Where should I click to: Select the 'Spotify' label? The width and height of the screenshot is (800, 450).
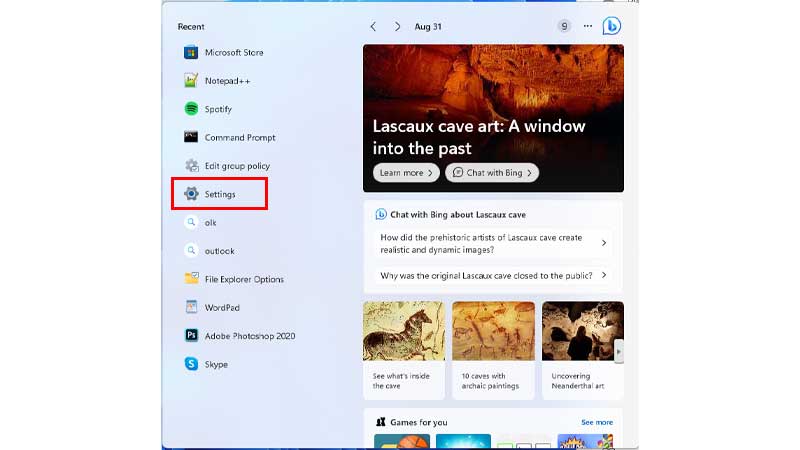[218, 109]
